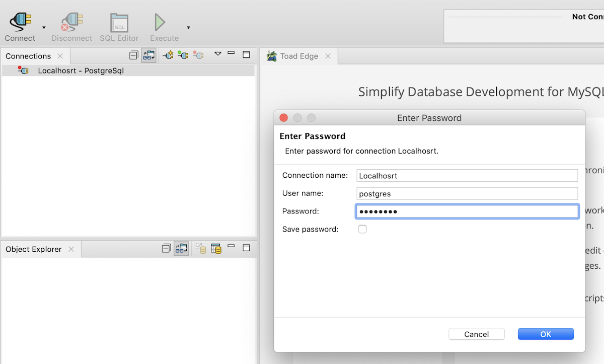Screen dimensions: 604x364
Task: Click into the Password field
Action: coord(467,211)
